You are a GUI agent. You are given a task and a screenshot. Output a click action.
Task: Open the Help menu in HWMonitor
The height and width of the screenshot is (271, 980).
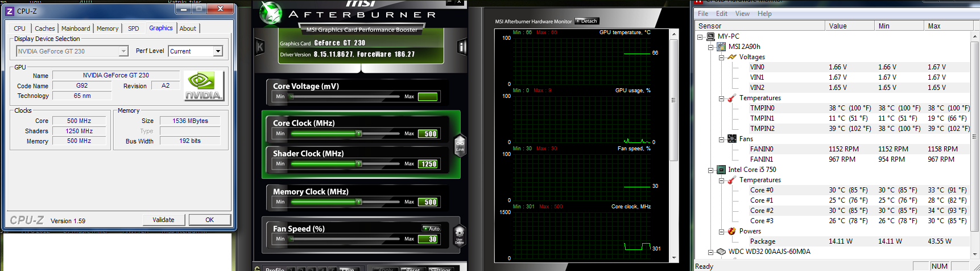click(x=764, y=14)
